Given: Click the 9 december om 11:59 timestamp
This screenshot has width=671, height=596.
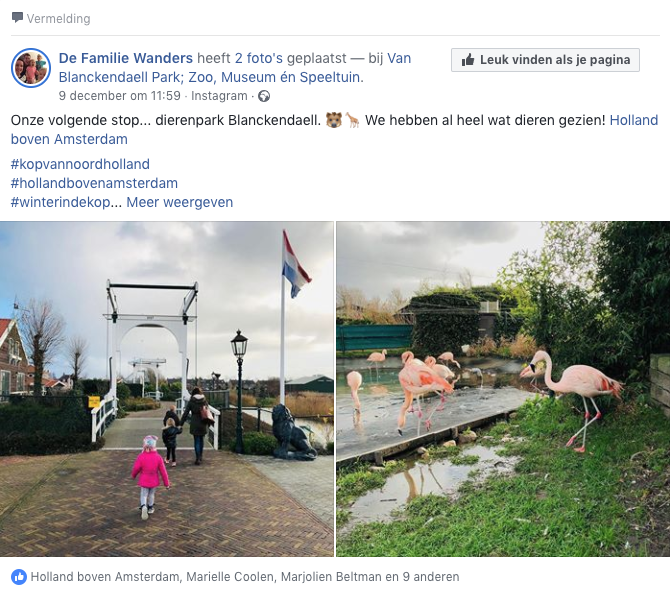Looking at the screenshot, I should [119, 96].
